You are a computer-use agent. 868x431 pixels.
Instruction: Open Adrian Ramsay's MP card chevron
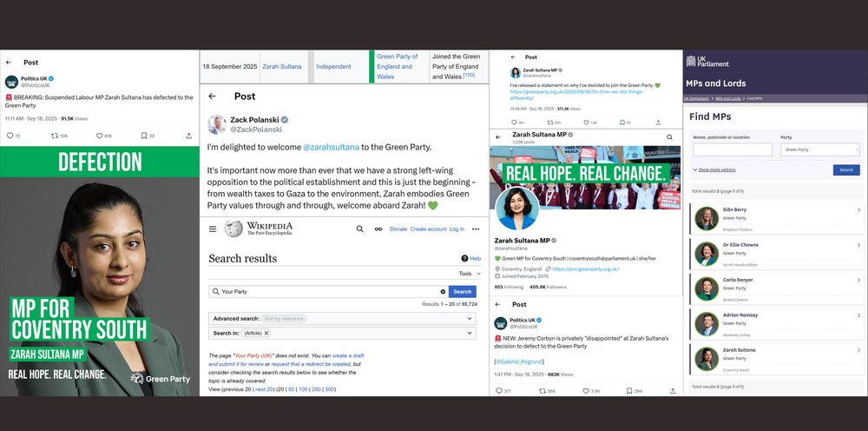click(x=858, y=315)
